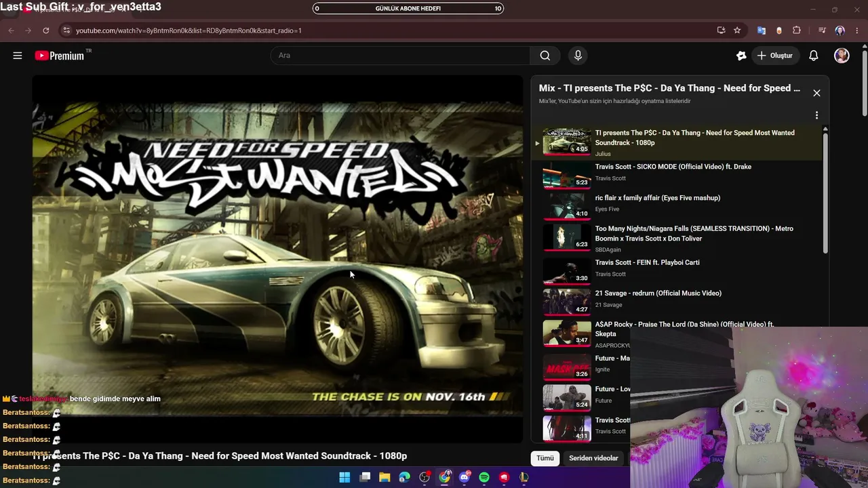Image resolution: width=868 pixels, height=488 pixels.
Task: Click the chat message 'bende gidimde meyve alim'
Action: pyautogui.click(x=115, y=399)
